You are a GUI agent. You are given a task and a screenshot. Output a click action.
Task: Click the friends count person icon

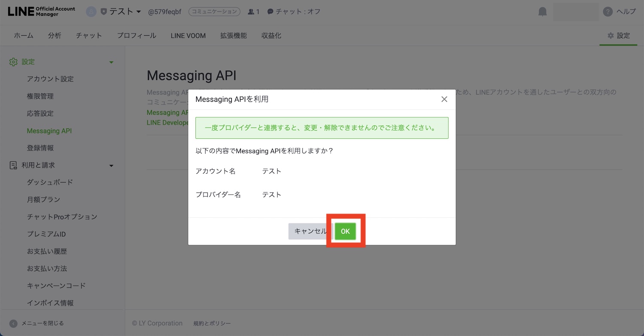click(251, 12)
